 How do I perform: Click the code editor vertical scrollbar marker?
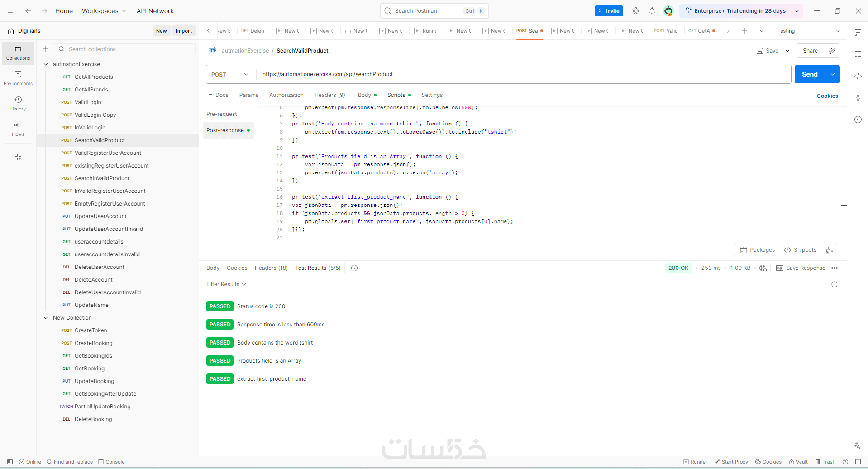click(x=844, y=205)
